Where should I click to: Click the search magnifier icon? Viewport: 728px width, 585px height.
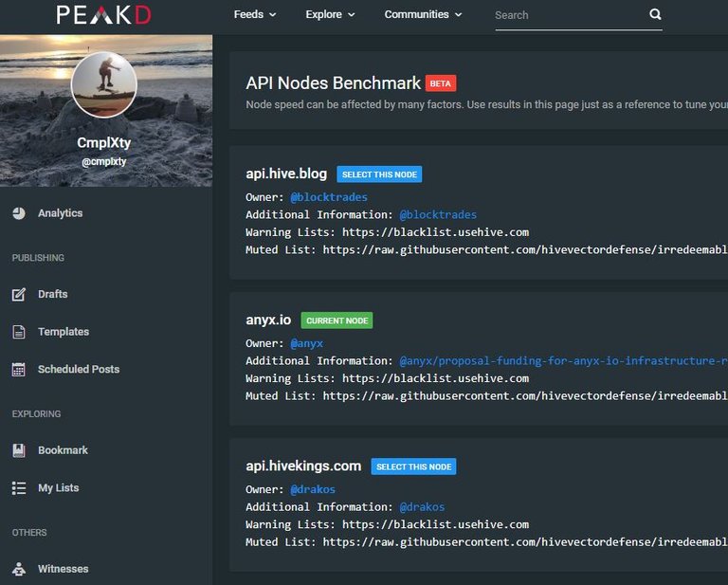point(655,14)
